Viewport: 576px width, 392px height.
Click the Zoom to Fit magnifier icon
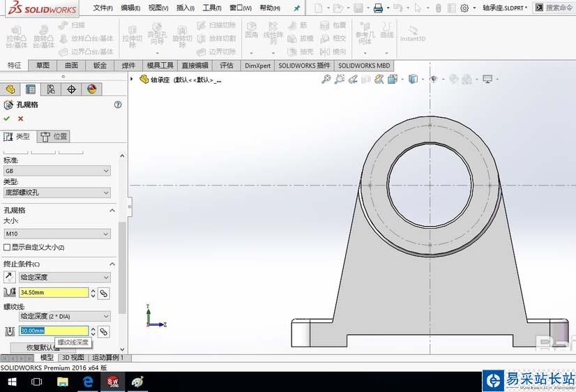[x=326, y=80]
